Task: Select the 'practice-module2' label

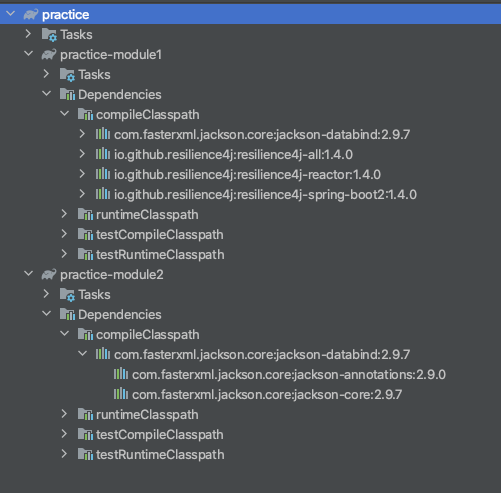Action: pyautogui.click(x=112, y=275)
